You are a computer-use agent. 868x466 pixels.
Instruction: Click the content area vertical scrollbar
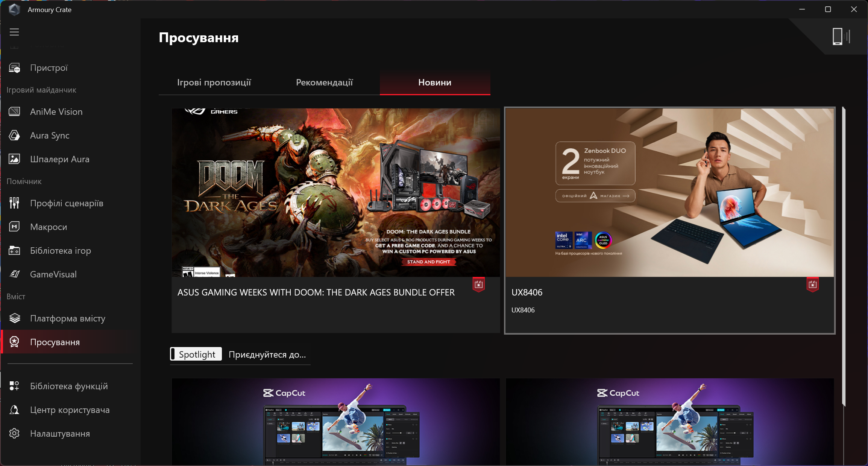(x=844, y=256)
